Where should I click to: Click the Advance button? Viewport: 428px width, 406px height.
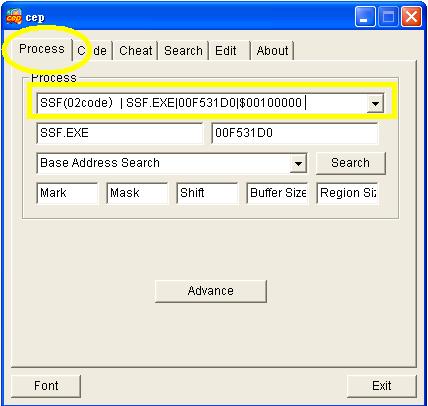[211, 291]
